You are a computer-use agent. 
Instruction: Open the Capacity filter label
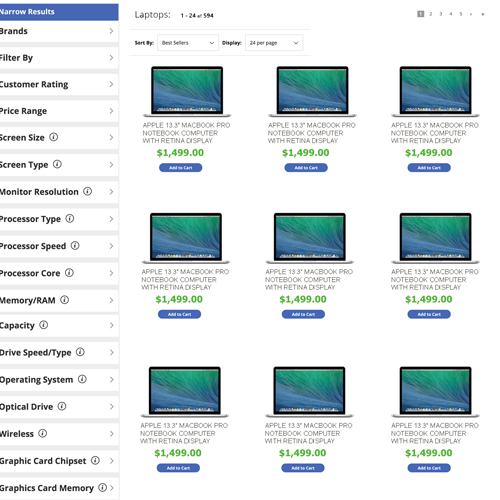click(x=17, y=326)
